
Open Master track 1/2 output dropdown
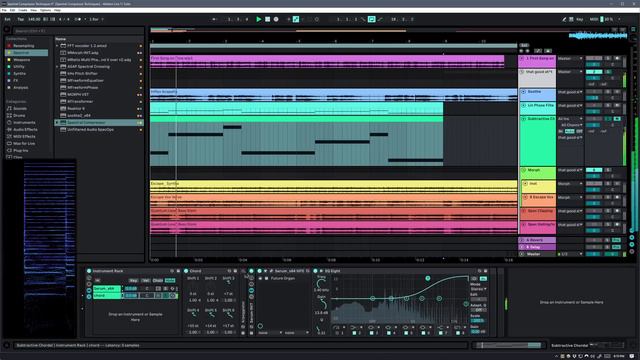point(570,254)
